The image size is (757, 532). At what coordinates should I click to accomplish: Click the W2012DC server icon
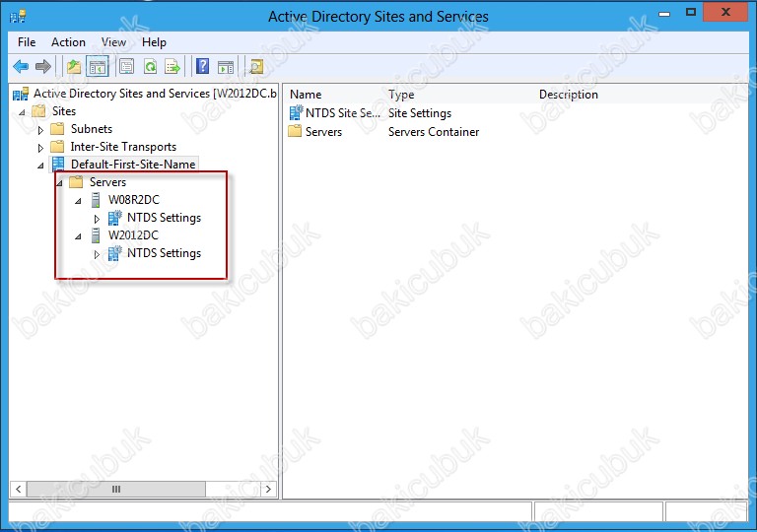point(96,235)
